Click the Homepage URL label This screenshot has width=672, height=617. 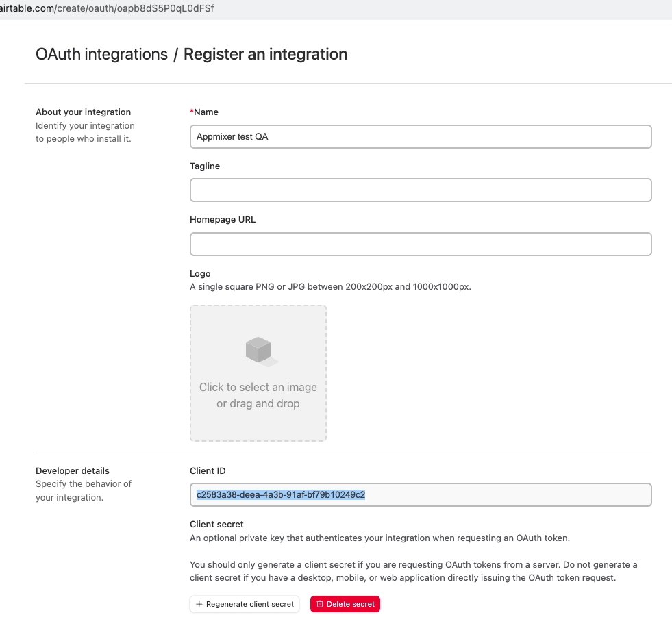223,220
